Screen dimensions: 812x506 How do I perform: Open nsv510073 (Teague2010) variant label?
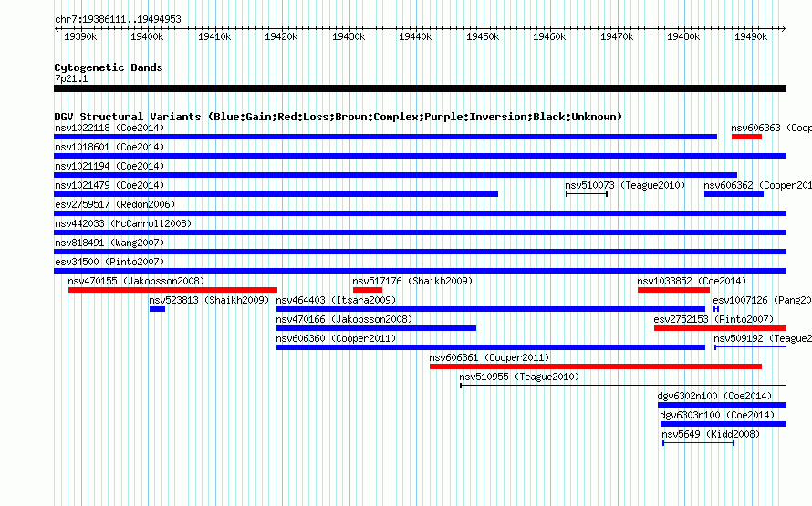625,185
